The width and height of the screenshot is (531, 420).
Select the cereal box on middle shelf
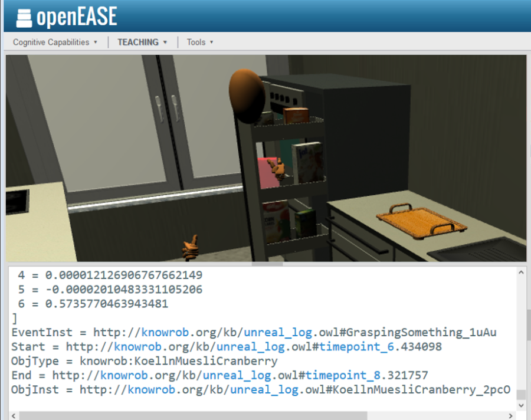(x=307, y=162)
